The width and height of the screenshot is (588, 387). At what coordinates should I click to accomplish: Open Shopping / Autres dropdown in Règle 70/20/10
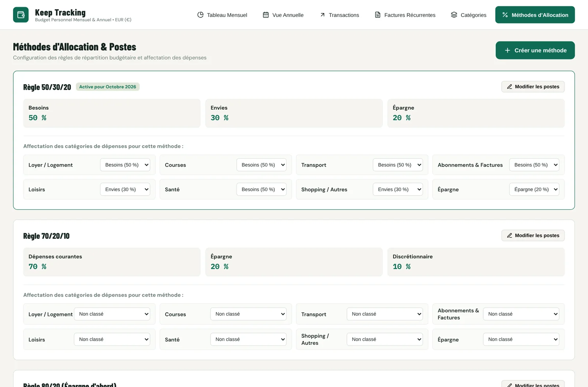coord(385,340)
